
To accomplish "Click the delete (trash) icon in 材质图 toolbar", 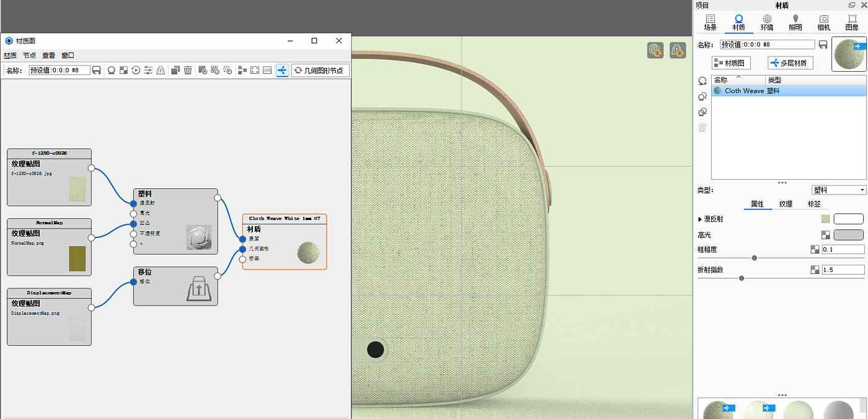I will tap(188, 71).
